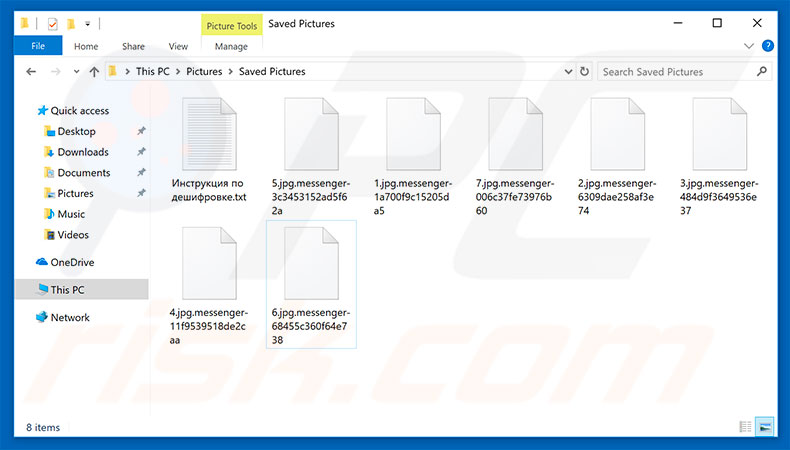This screenshot has width=790, height=450.
Task: Click the Properties quick access toolbar icon
Action: coord(53,23)
